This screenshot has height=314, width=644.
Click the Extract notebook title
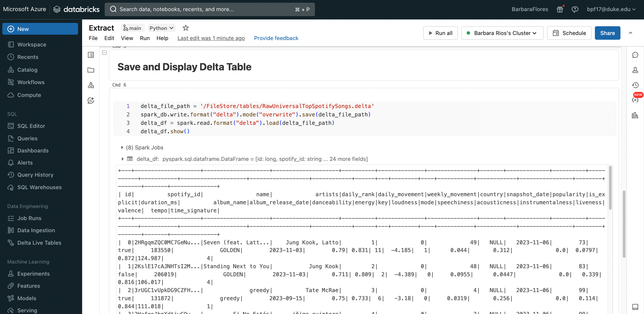(x=101, y=28)
